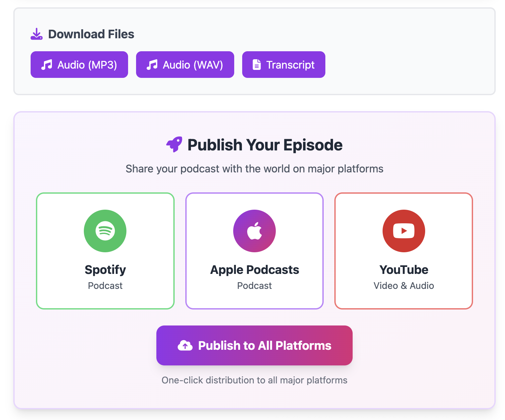Select the Apple Podcasts publishing card
The height and width of the screenshot is (420, 505).
254,251
